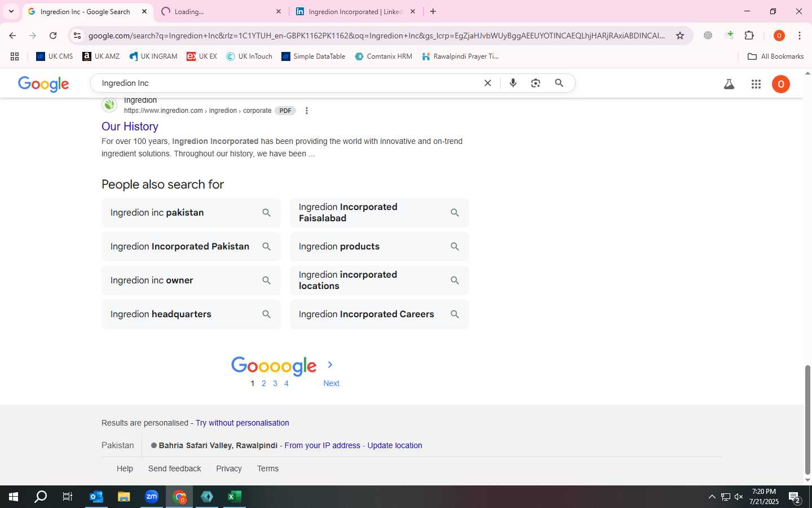Image resolution: width=812 pixels, height=508 pixels.
Task: Open the UK InTouch bookmark
Action: (249, 56)
